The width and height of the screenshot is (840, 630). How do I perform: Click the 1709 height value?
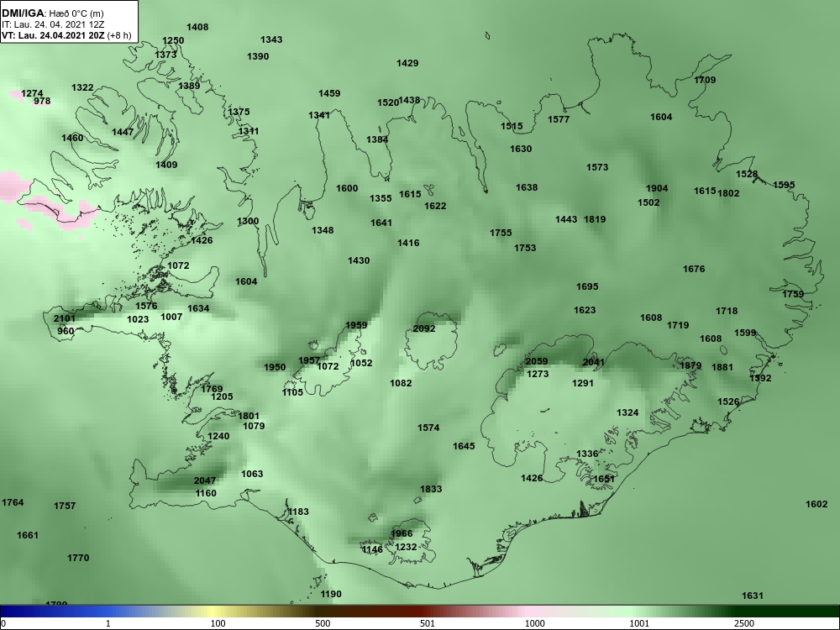pos(705,80)
